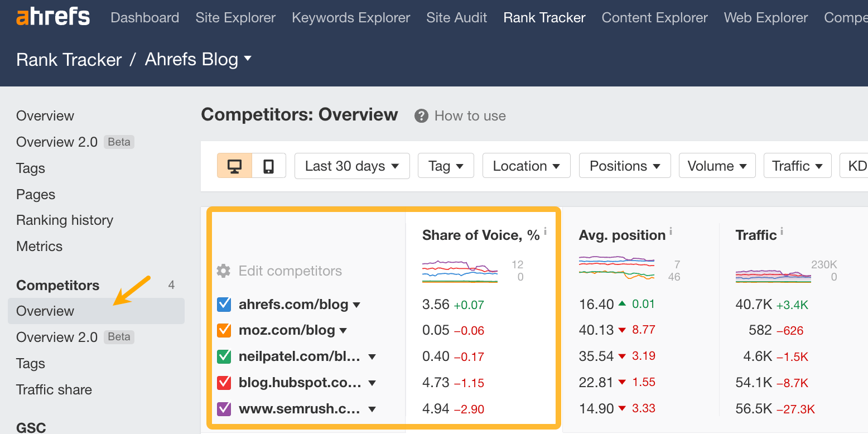Screen dimensions: 868x434
Task: Uncheck the ahrefs.com/blog competitor checkbox
Action: (223, 304)
